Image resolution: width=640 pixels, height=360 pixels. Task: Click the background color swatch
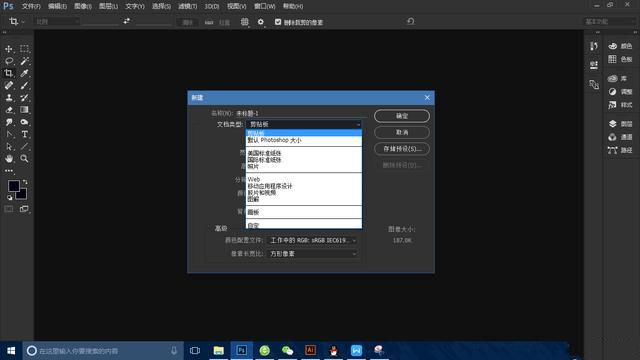coord(22,195)
